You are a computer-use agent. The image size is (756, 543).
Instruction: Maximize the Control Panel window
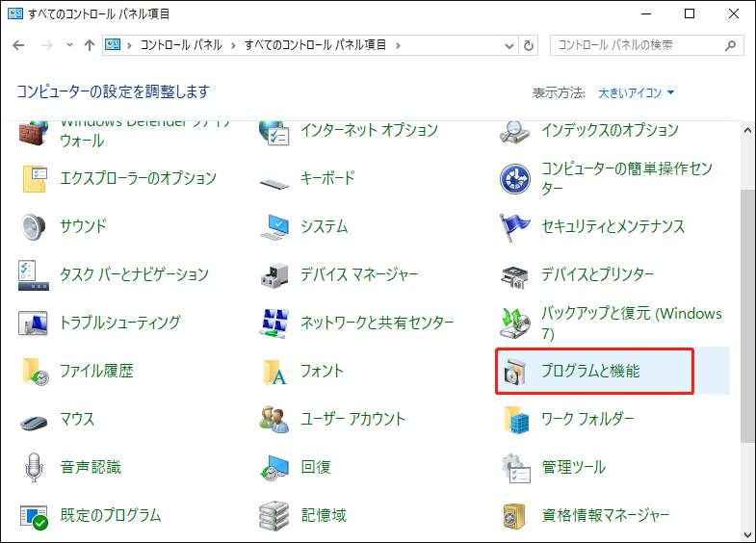tap(690, 13)
